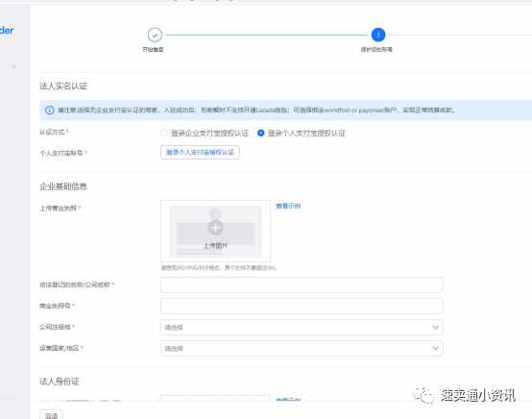Open the 公司注册地 dropdown
Viewport: 532px width, 419px height.
click(302, 328)
